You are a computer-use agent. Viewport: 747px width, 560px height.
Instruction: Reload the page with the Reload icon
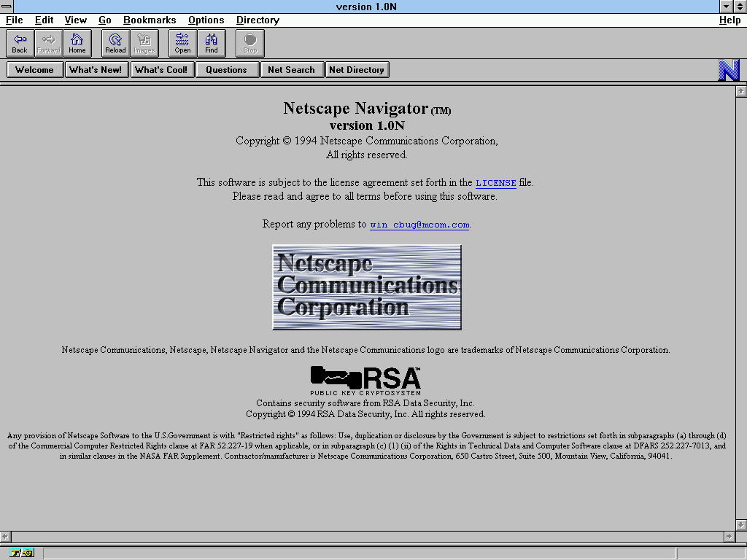[115, 43]
